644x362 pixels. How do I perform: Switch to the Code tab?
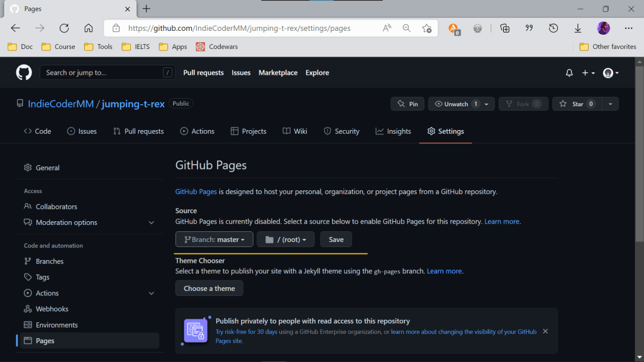click(37, 131)
